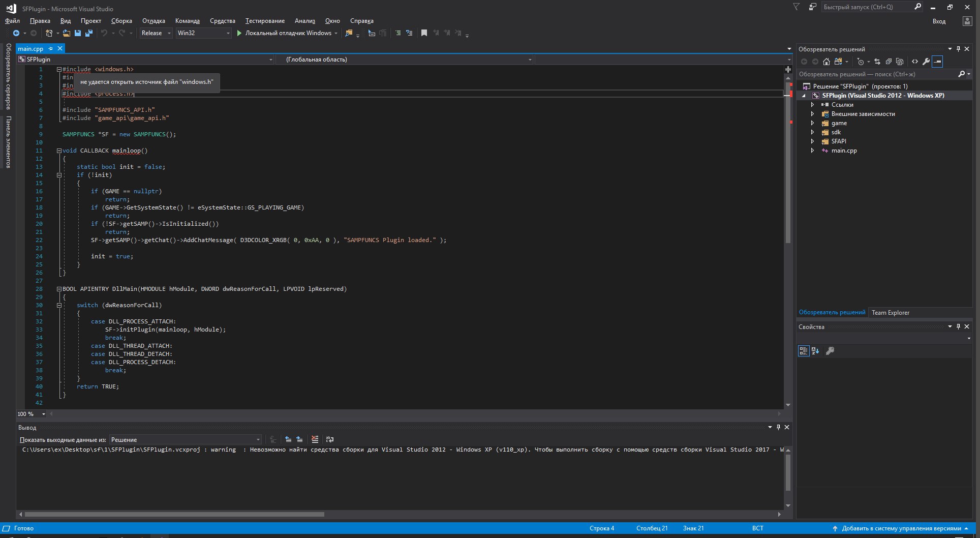Click the Solution Explorer search magnifier icon
This screenshot has width=980, height=538.
pyautogui.click(x=961, y=74)
